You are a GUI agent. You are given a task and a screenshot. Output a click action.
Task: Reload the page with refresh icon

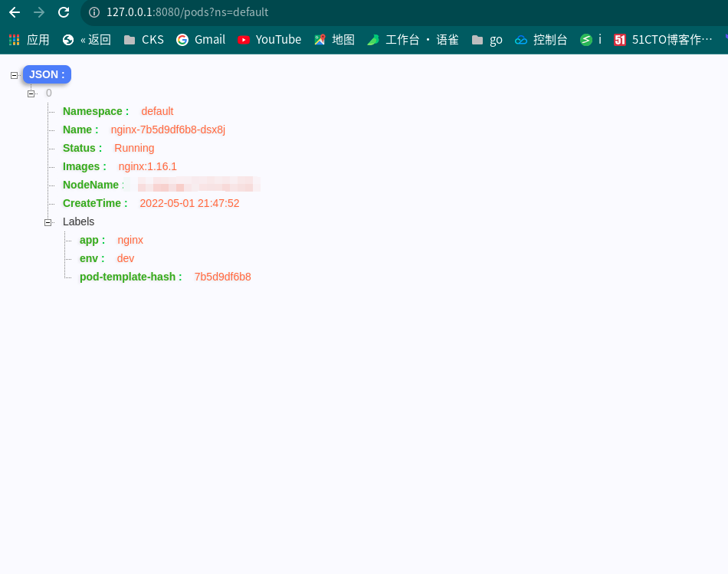[x=64, y=12]
